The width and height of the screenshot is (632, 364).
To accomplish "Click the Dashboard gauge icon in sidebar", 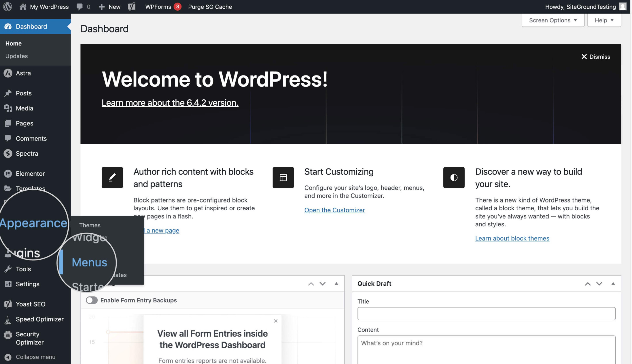I will (8, 26).
